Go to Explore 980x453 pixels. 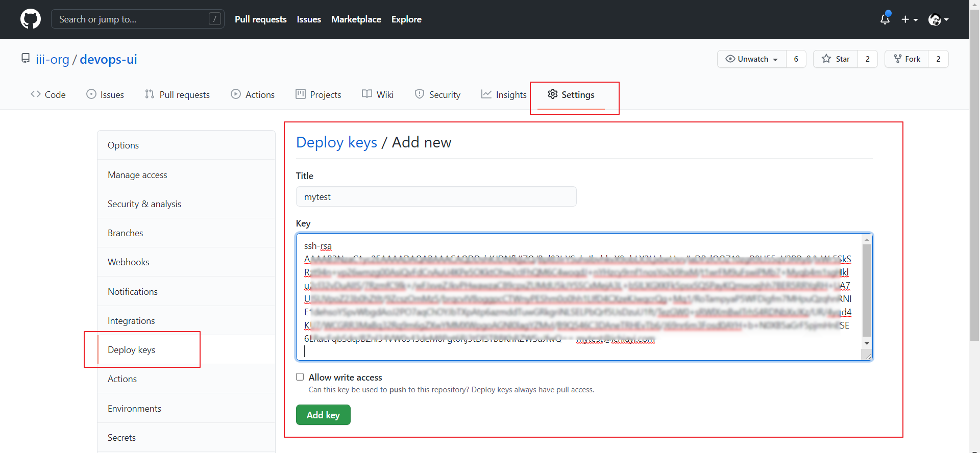coord(406,19)
